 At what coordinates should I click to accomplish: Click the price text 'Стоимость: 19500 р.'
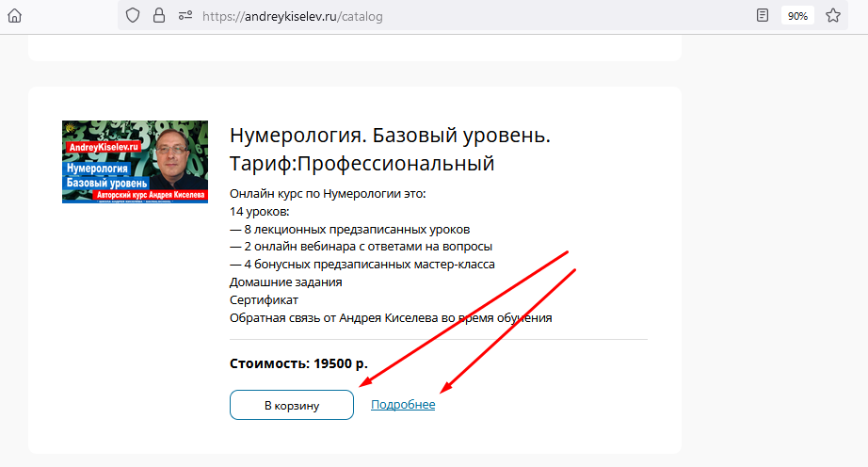[299, 363]
